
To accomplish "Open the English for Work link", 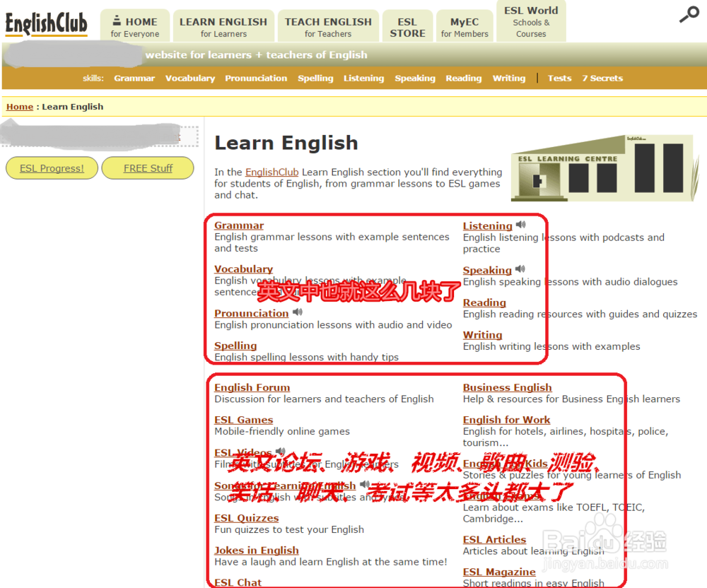I will click(x=506, y=420).
